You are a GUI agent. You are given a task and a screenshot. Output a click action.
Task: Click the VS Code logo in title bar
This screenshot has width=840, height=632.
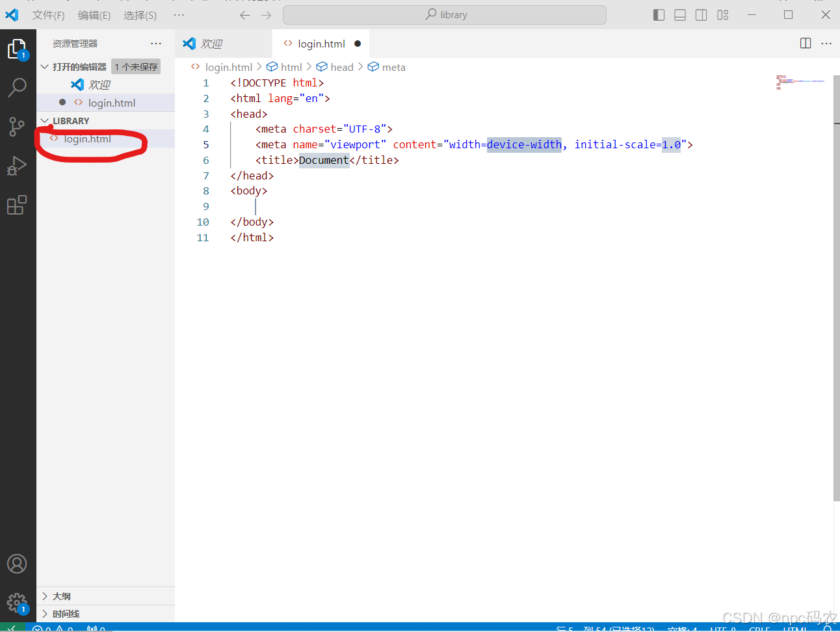pos(12,14)
